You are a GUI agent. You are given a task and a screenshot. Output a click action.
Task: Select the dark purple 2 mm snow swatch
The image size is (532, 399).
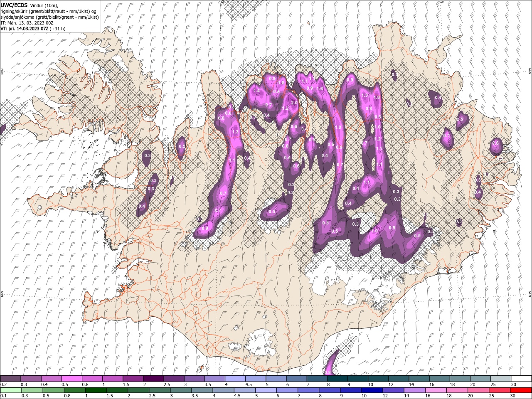point(153,379)
